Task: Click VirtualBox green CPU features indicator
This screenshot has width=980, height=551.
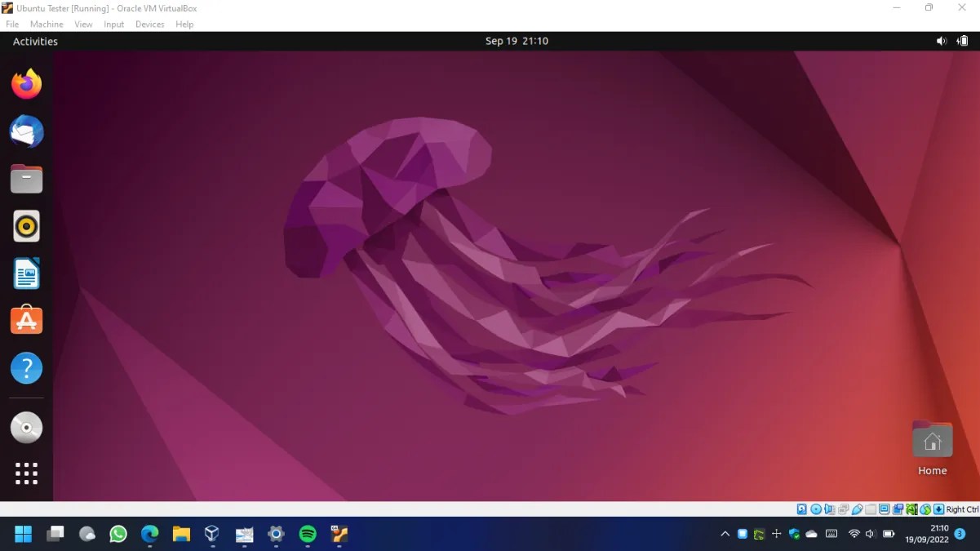Action: click(x=911, y=509)
